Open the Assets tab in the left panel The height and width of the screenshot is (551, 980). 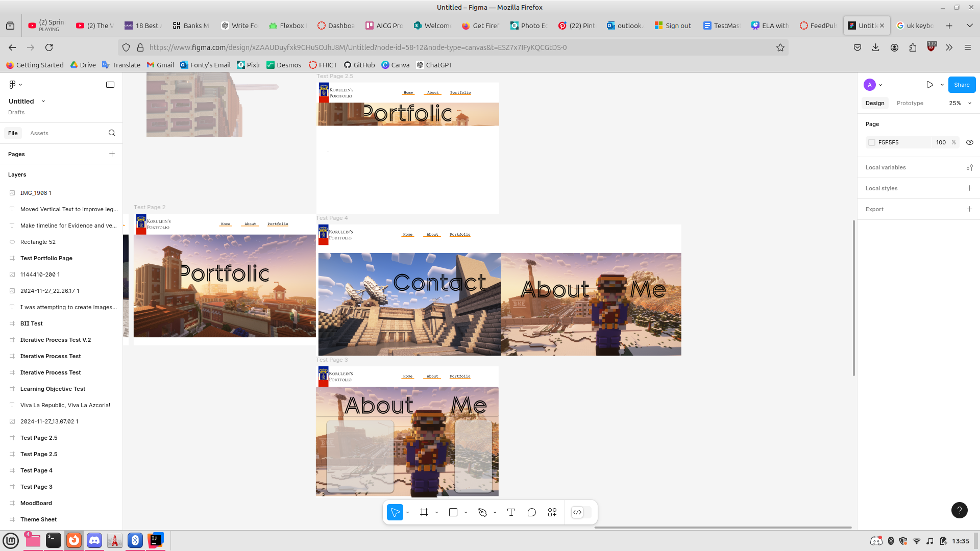point(39,133)
